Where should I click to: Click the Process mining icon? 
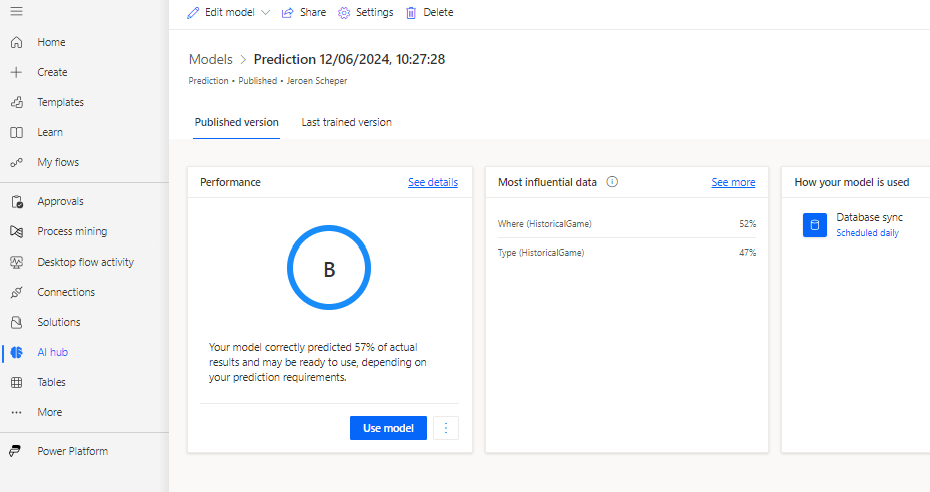pyautogui.click(x=17, y=231)
